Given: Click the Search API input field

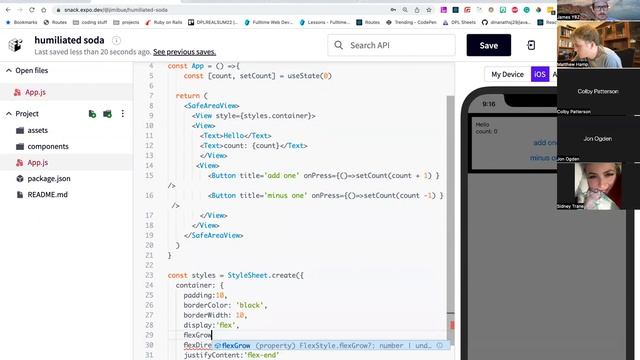Looking at the screenshot, I should click(x=391, y=45).
